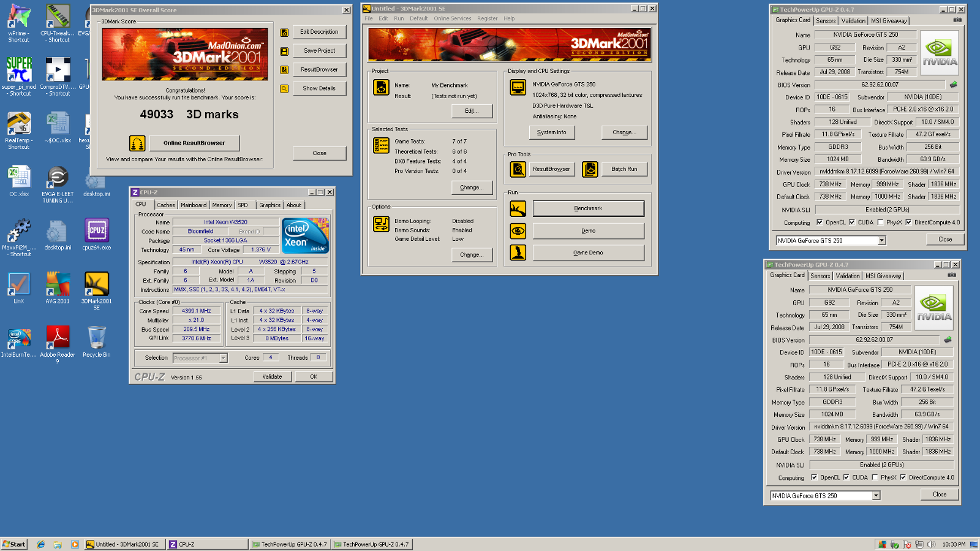
Task: Open the File menu in 3DMark2001 SE
Action: click(x=369, y=18)
